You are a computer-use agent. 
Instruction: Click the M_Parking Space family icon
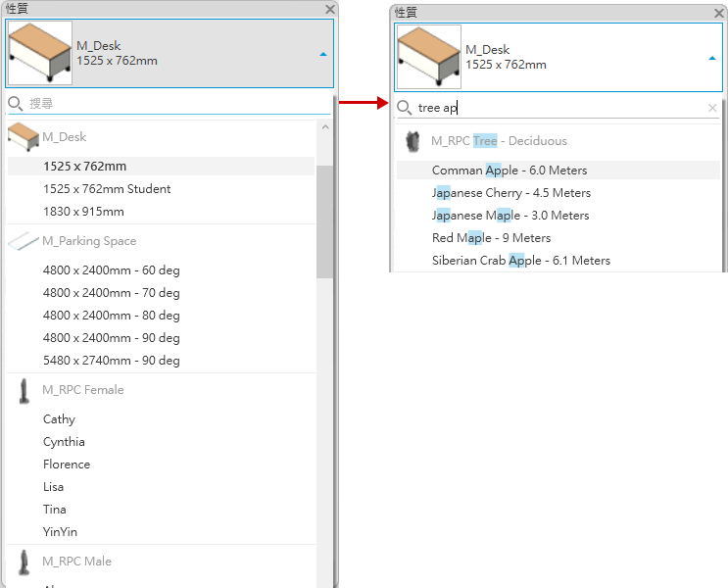[x=24, y=240]
